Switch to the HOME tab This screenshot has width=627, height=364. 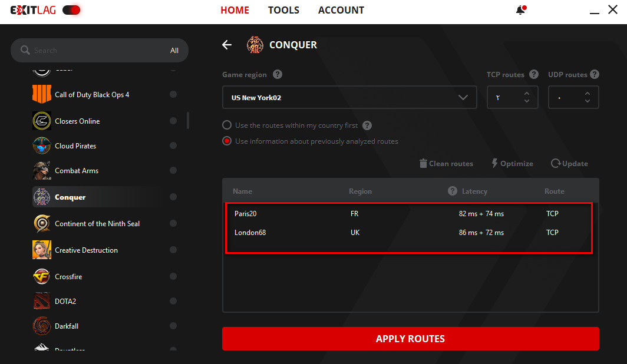[x=235, y=10]
